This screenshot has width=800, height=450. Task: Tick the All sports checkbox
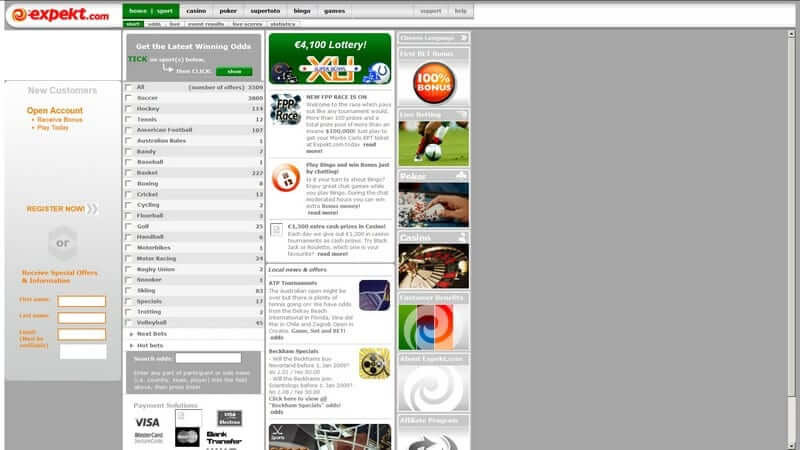click(x=129, y=87)
